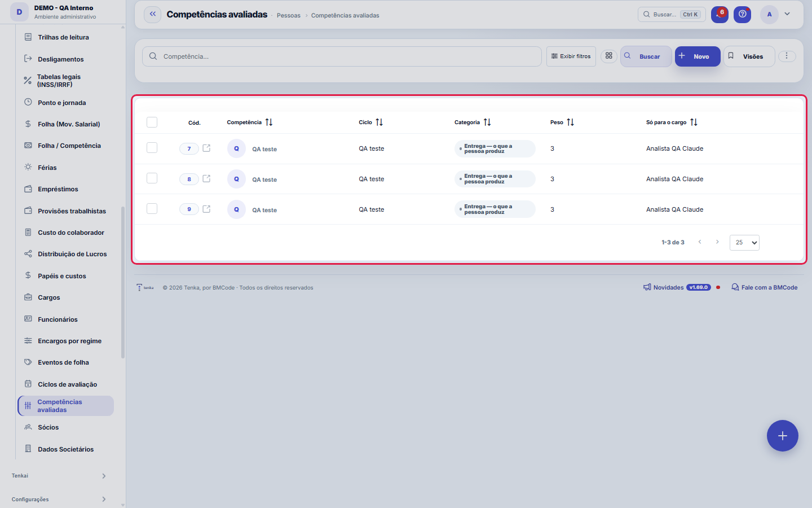This screenshot has width=812, height=508.
Task: Select Ponto e jornada menu item
Action: (x=62, y=103)
